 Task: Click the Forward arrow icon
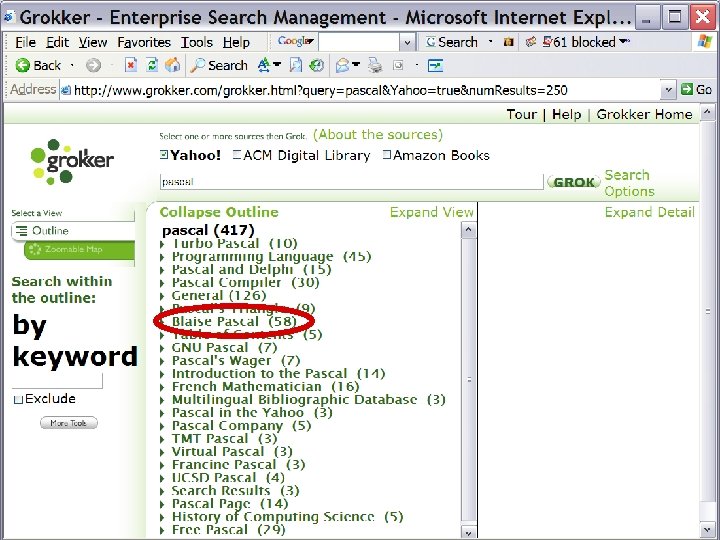93,66
